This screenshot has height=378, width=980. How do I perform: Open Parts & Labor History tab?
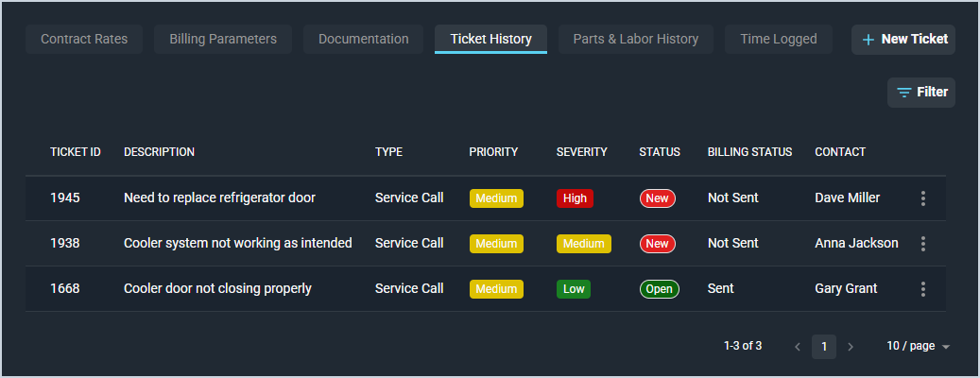pos(635,40)
